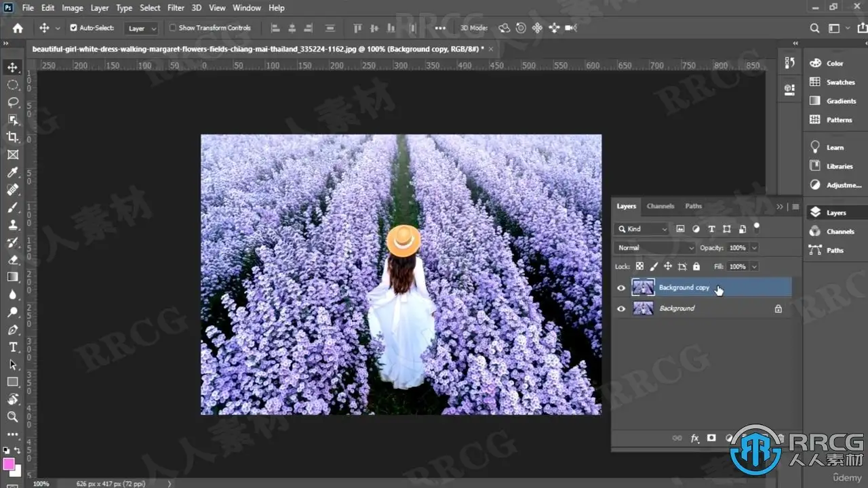Open the Auto-Select Layer dropdown
The image size is (868, 488).
142,28
